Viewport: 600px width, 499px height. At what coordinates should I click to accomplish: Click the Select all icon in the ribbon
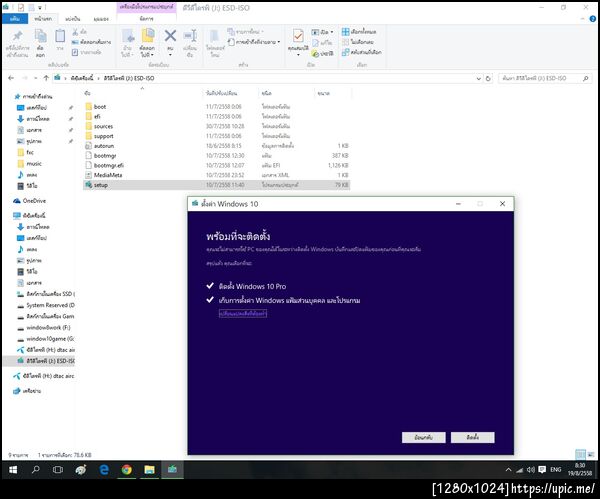(x=346, y=32)
